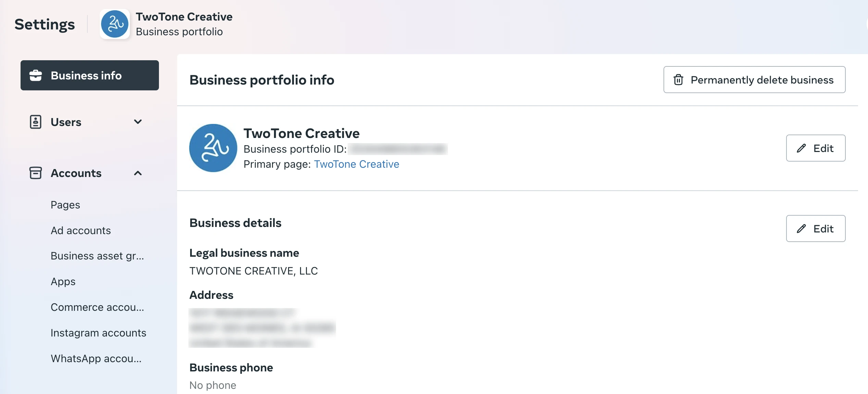Open Business asset groups item
Image resolution: width=868 pixels, height=394 pixels.
click(x=97, y=256)
